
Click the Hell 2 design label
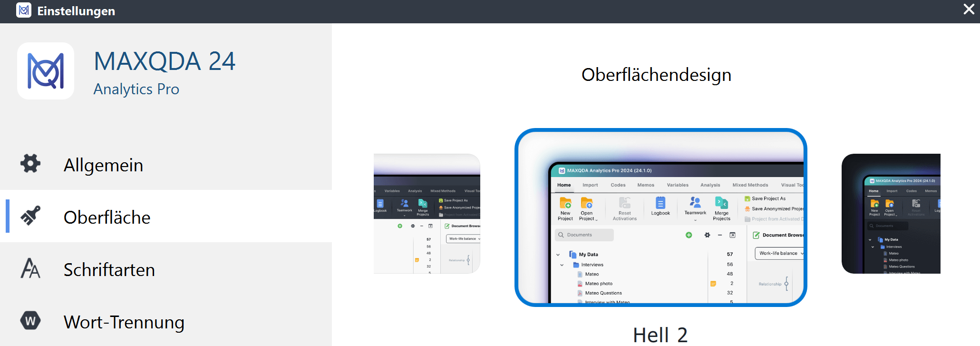(x=660, y=335)
